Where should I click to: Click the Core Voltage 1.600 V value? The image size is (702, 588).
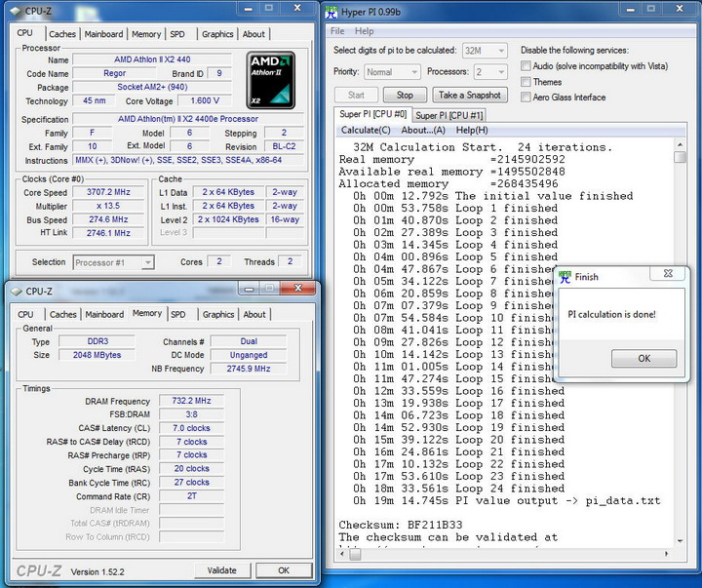coord(205,100)
